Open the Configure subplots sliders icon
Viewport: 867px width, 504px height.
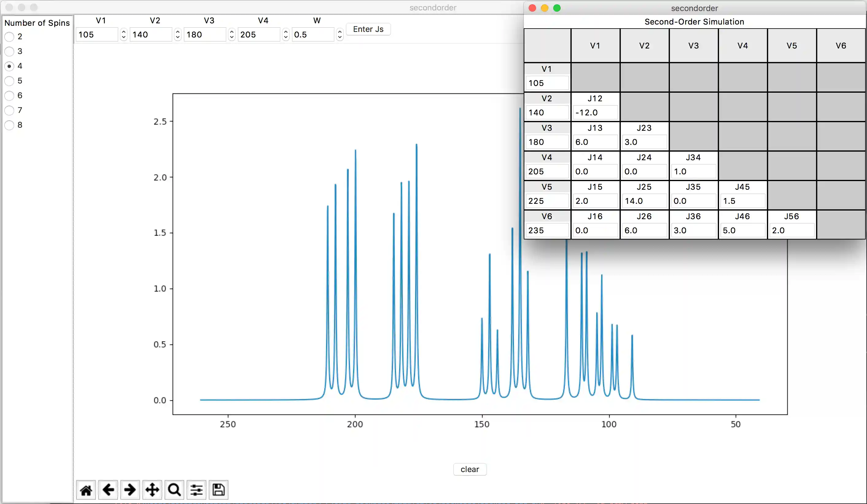click(x=196, y=490)
